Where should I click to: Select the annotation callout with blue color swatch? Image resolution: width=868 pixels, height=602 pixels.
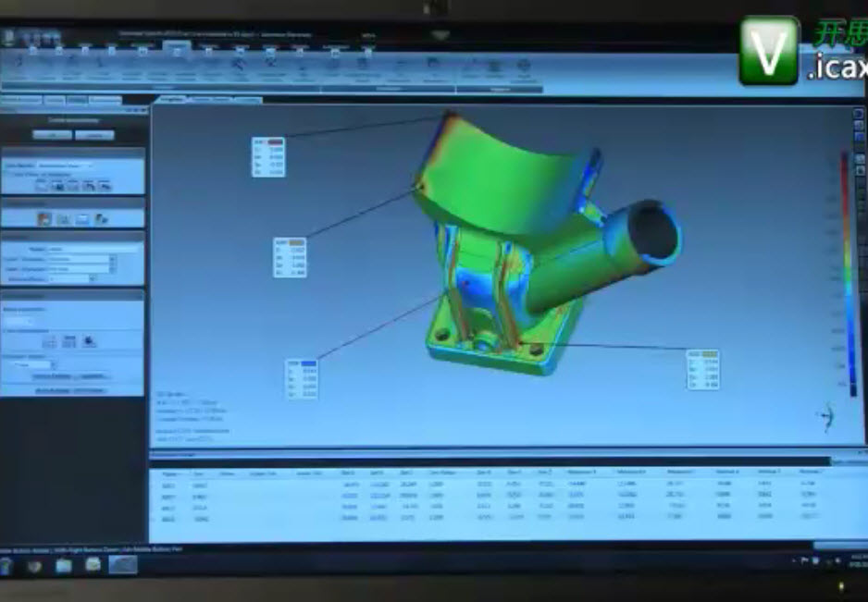pos(302,379)
